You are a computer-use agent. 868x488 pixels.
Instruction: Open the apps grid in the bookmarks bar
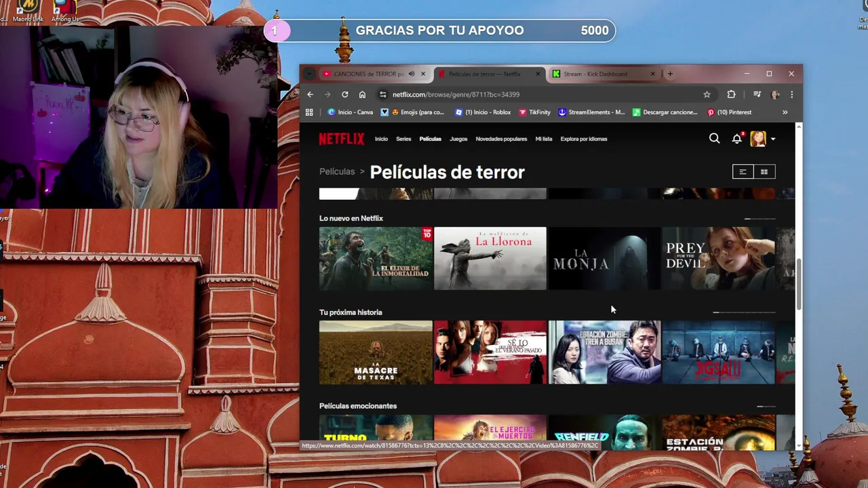(x=309, y=112)
